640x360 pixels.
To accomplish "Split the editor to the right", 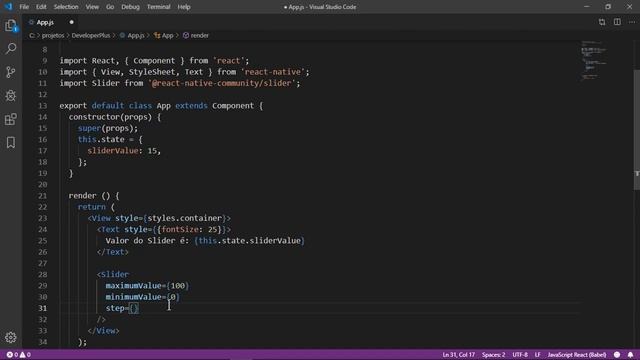I will pos(617,22).
